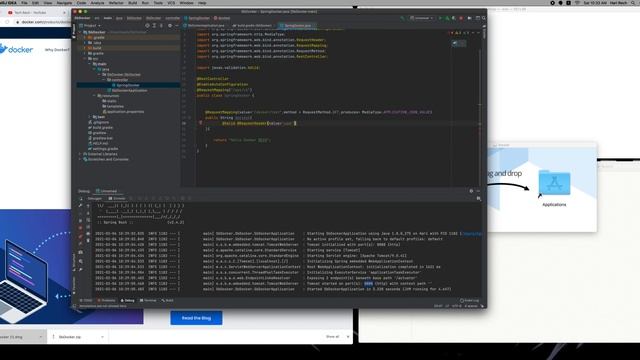Viewport: 640px width, 360px height.
Task: Toggle the Project stripe button on left edge
Action: click(74, 31)
